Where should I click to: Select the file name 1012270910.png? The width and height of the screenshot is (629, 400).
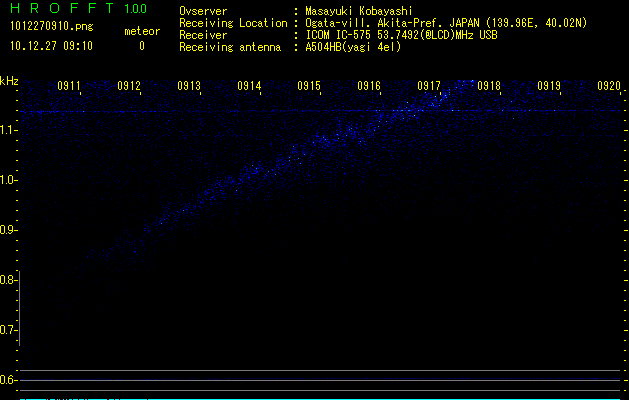(x=52, y=27)
